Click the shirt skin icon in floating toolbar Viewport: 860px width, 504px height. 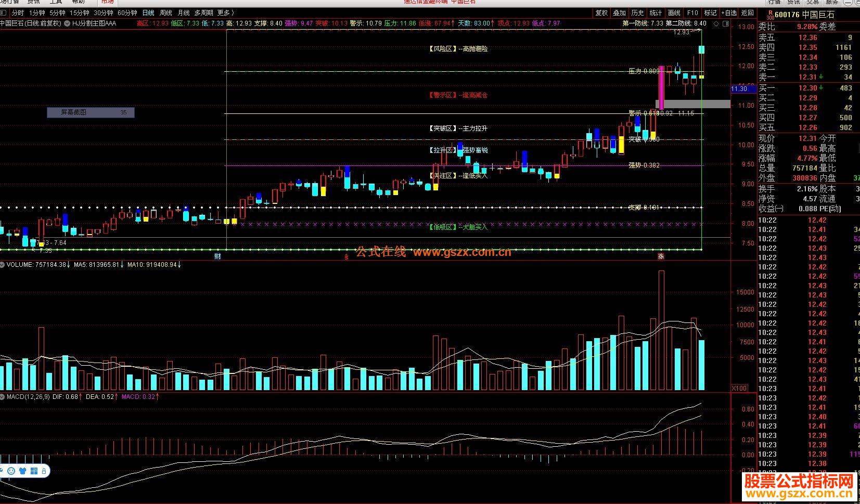click(x=22, y=471)
